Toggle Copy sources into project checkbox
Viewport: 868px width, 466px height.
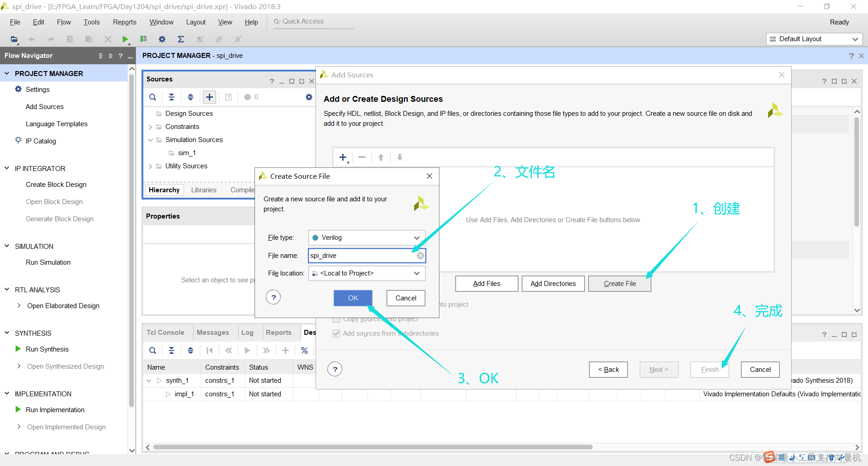[x=336, y=319]
